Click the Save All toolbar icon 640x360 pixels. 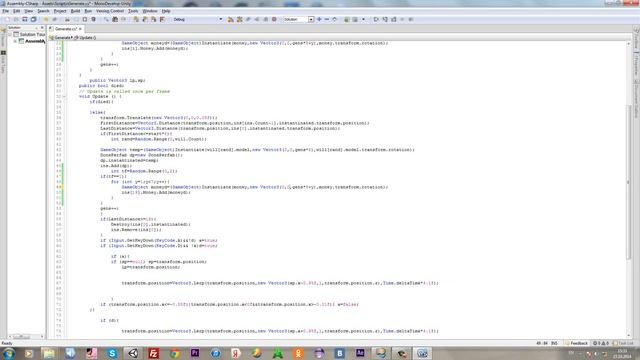34,19
